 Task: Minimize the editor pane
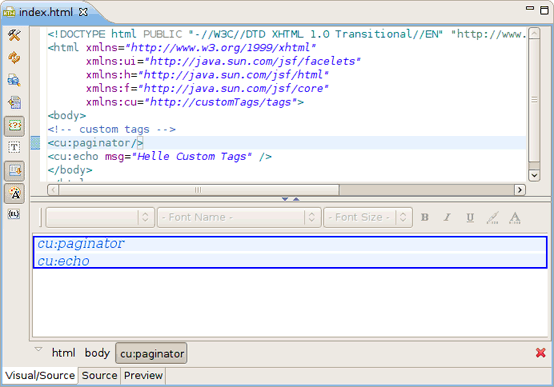(x=530, y=8)
